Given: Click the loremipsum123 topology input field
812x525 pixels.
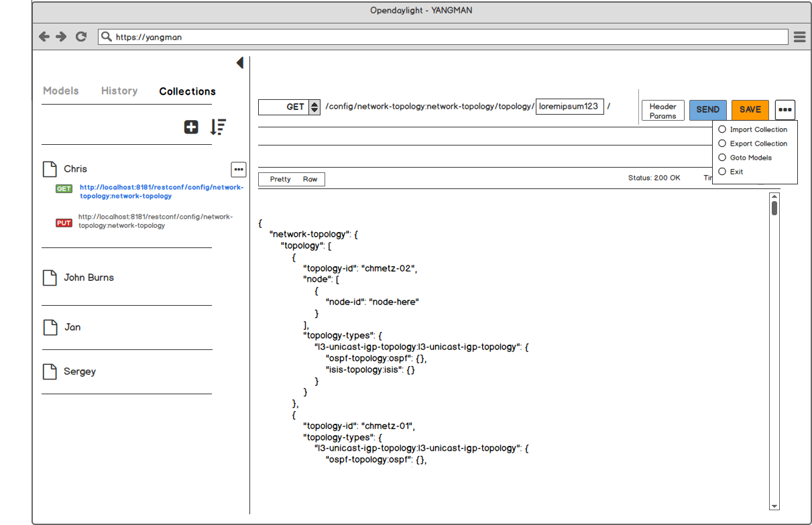Looking at the screenshot, I should click(x=570, y=107).
